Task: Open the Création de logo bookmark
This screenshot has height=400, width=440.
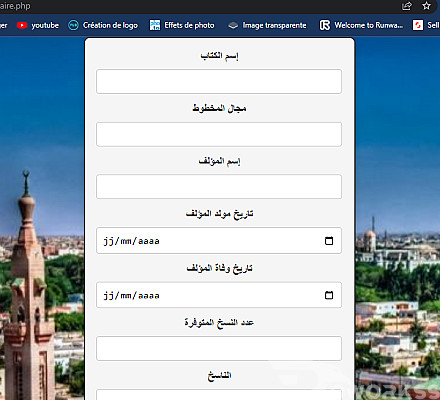Action: click(x=103, y=25)
